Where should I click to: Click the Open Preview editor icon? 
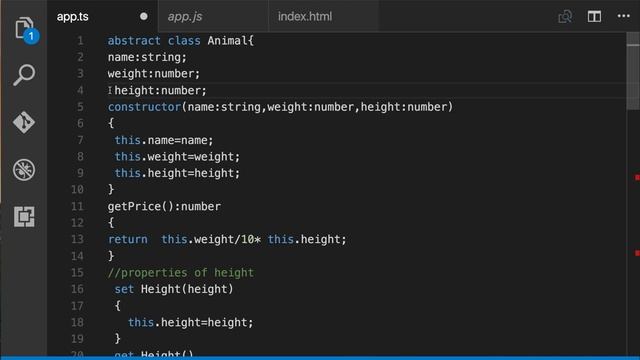[x=565, y=16]
